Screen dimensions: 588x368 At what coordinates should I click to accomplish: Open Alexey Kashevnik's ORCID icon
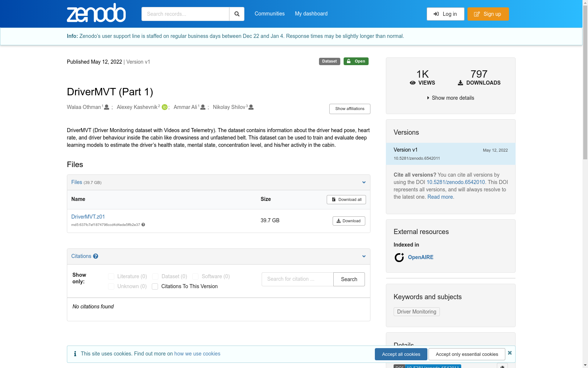point(165,107)
